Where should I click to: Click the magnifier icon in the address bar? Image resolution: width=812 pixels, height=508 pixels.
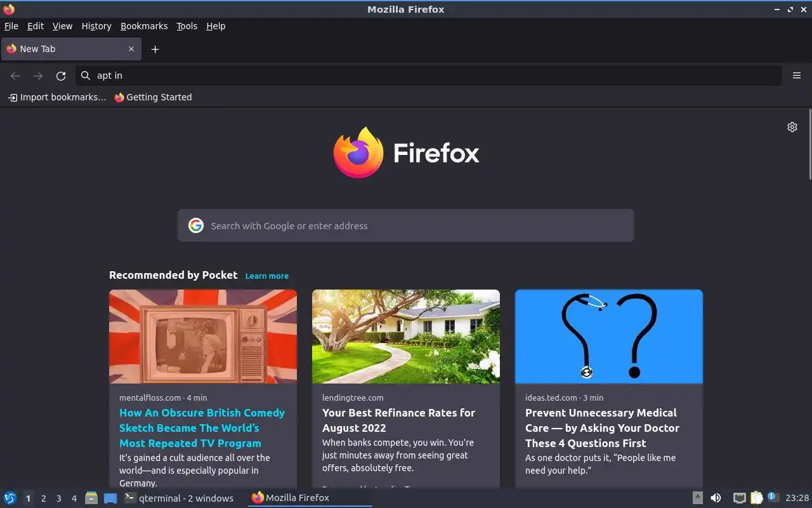coord(86,76)
